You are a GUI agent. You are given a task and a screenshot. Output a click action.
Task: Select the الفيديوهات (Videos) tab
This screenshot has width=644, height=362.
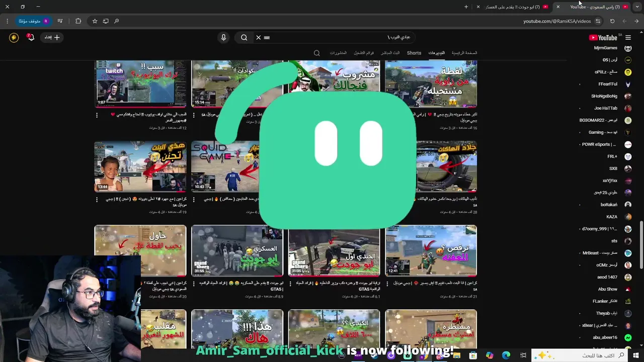point(437,53)
